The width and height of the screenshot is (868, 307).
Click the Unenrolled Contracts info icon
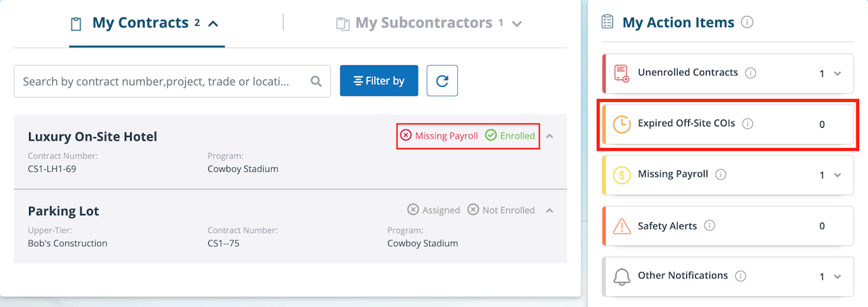pos(751,73)
